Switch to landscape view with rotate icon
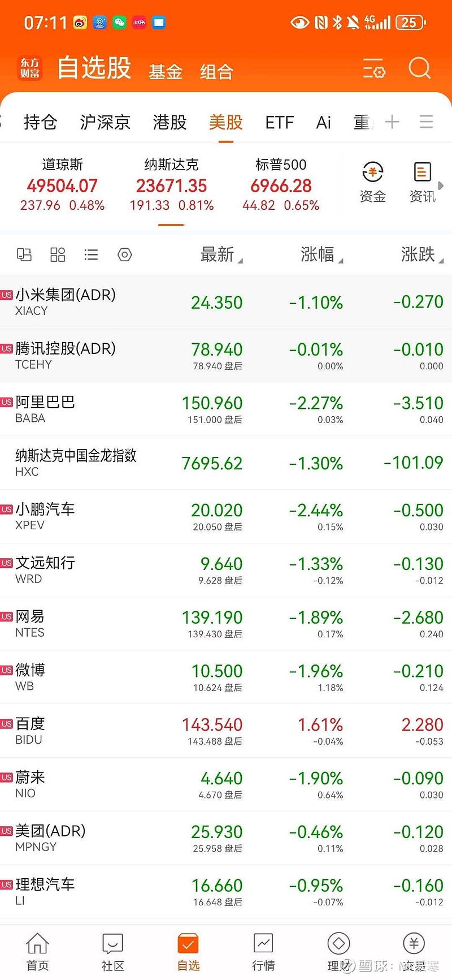 tap(24, 255)
